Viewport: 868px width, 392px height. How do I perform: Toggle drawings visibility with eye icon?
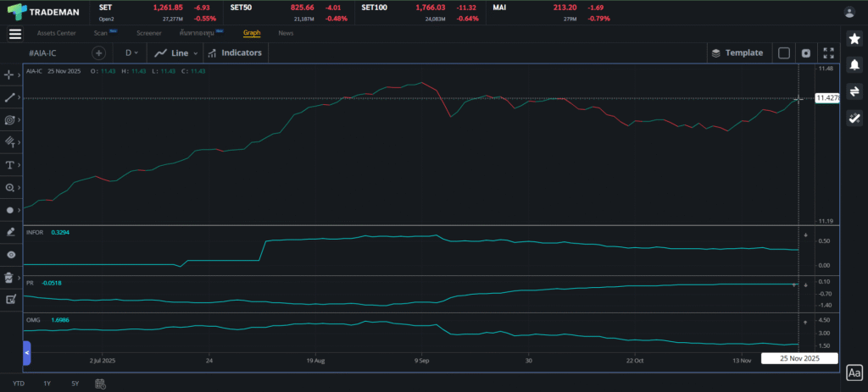pyautogui.click(x=10, y=254)
